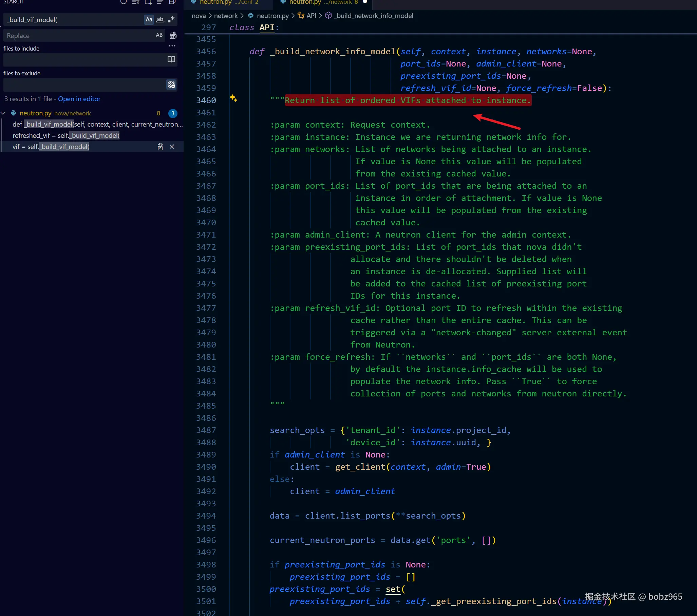Click '_build_network_info_model' breadcrumb segment
Screen dimensions: 697x616
click(x=373, y=16)
